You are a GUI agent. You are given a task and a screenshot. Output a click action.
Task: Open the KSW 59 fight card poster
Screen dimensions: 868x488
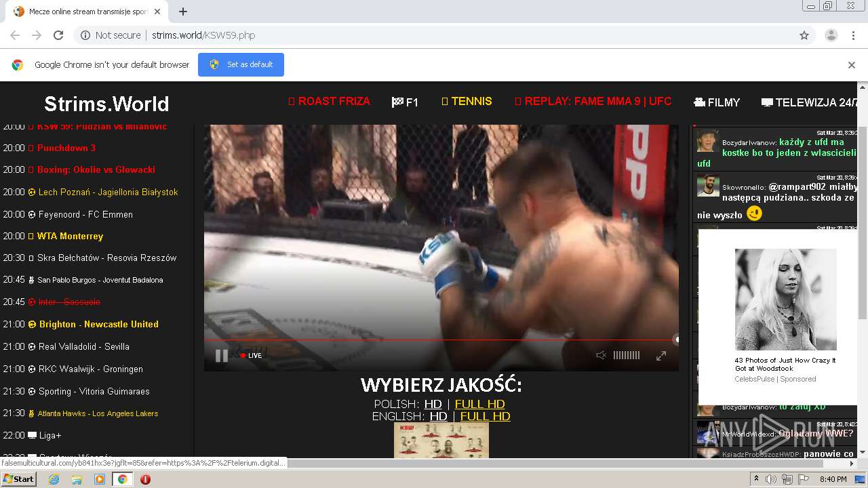441,440
